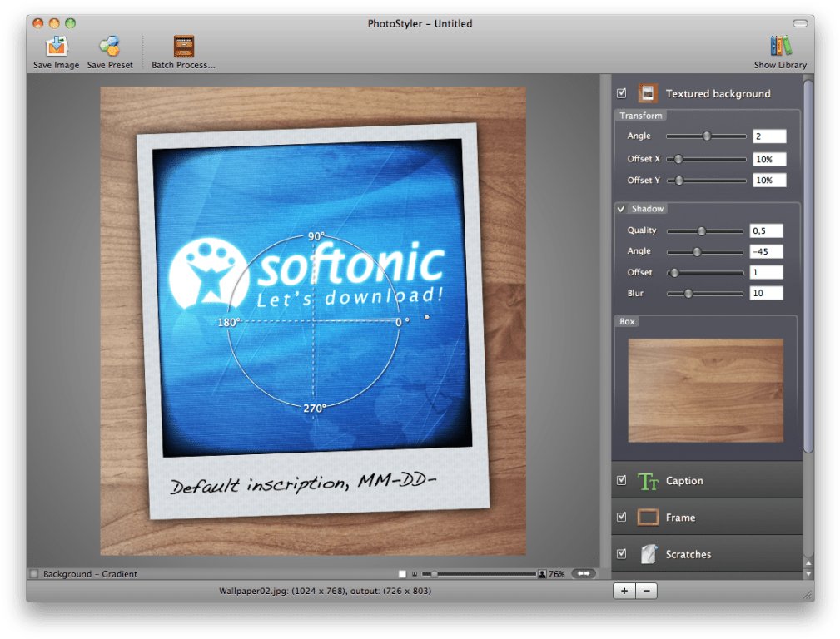Click the Offset X 10% field
This screenshot has width=840, height=639.
(769, 159)
